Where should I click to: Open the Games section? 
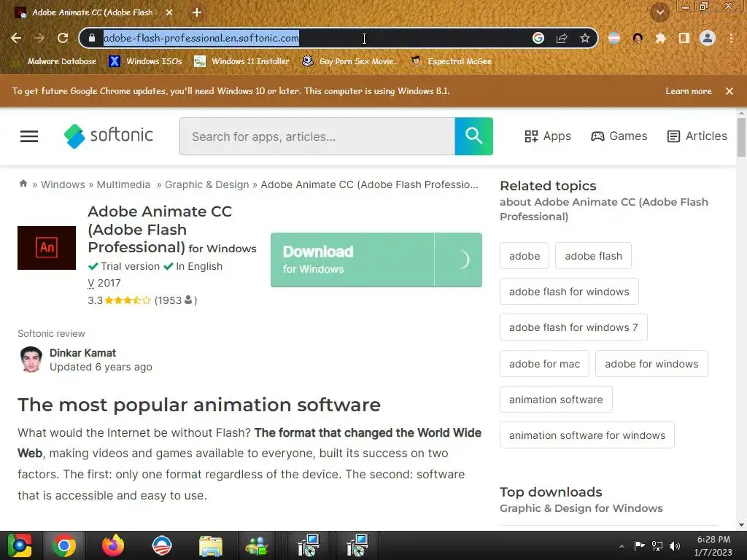click(x=619, y=136)
